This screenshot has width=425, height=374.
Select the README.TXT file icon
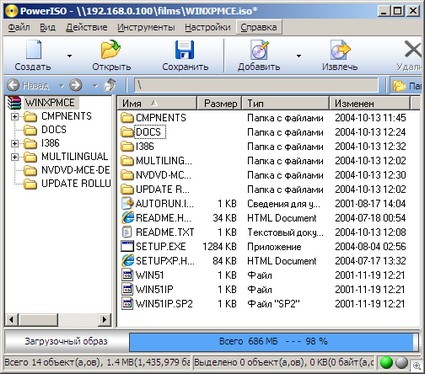tap(127, 232)
